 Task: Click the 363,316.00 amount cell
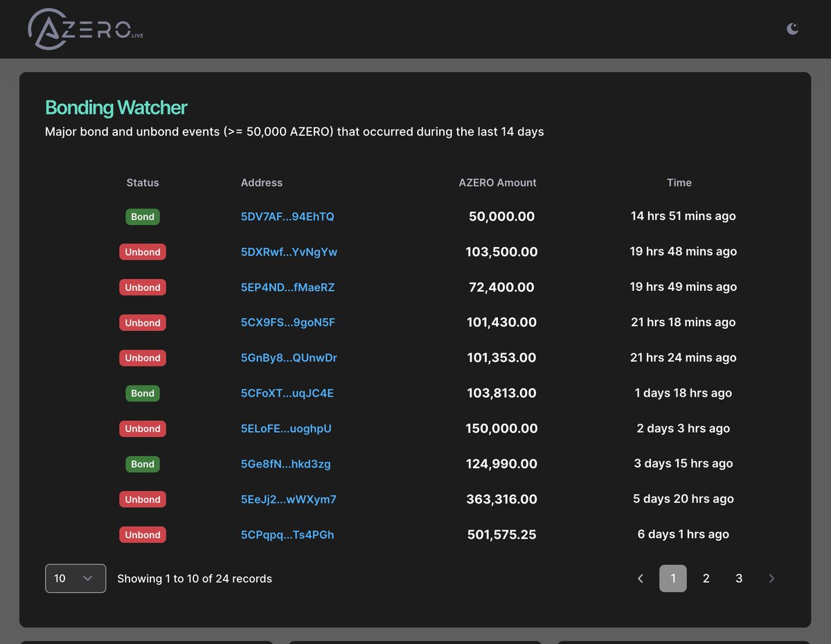501,499
